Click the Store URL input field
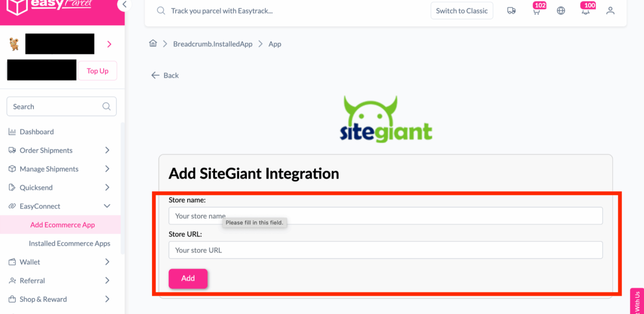 click(385, 250)
